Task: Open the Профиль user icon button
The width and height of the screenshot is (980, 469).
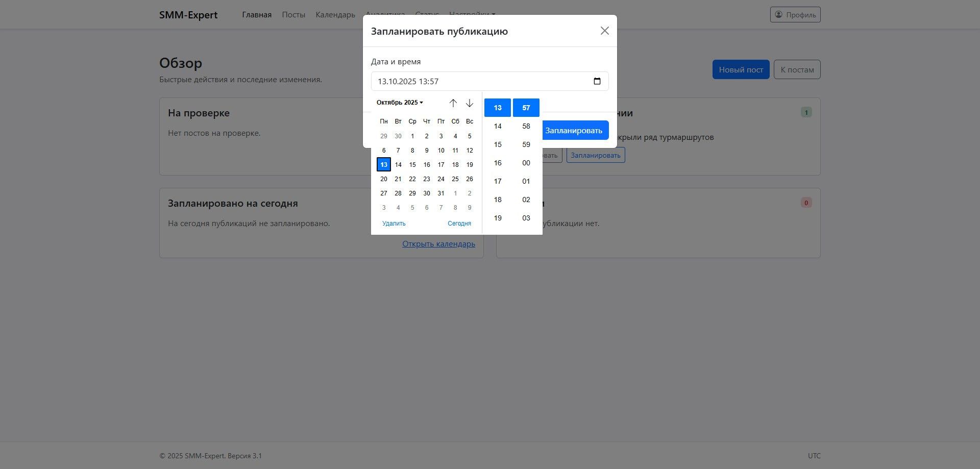Action: (795, 15)
